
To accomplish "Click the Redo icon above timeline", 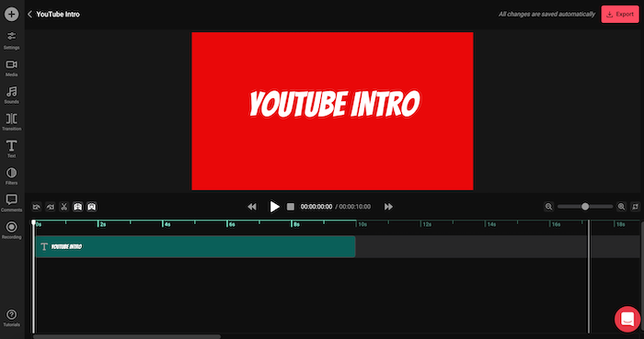I will [x=50, y=207].
